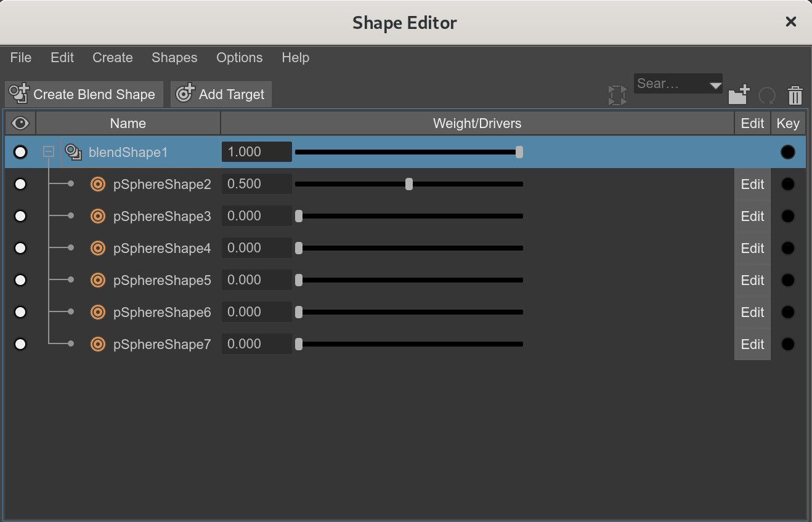Screen dimensions: 812x522
Task: Set key for pSphereShape6
Action: (788, 312)
